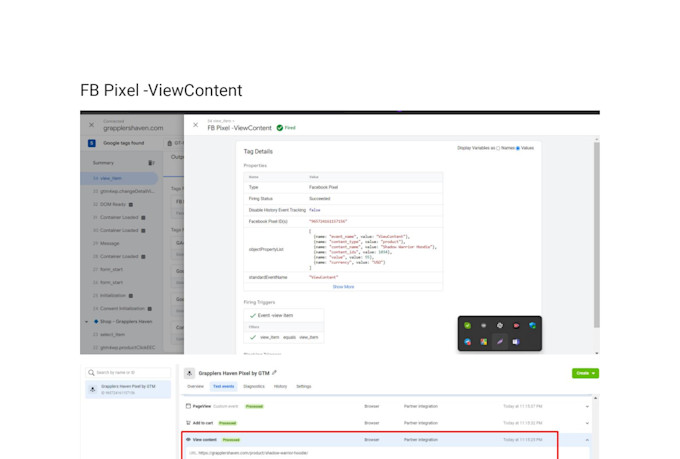Click the View content eye icon
The image size is (680, 459).
[x=188, y=439]
